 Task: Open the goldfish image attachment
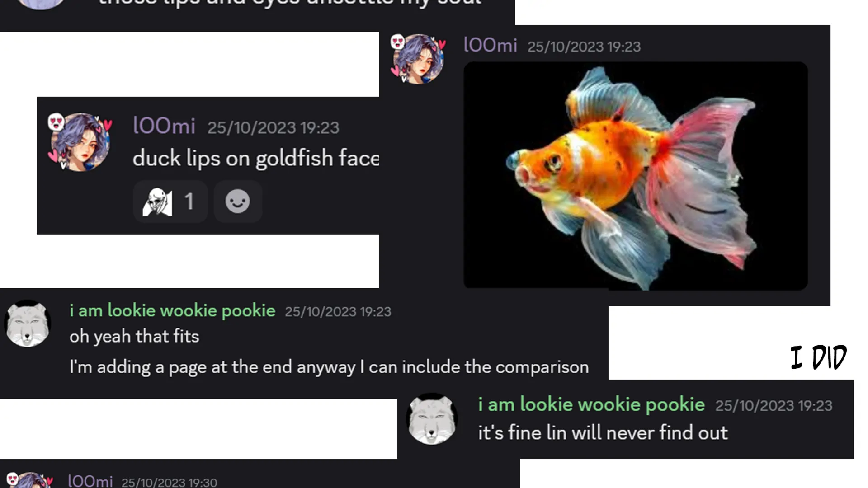(636, 176)
